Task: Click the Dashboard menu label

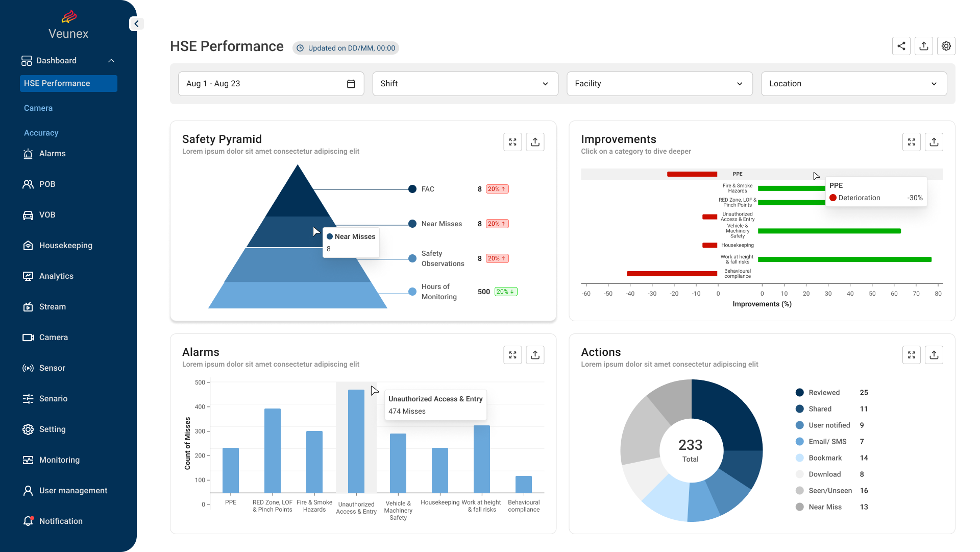Action: click(56, 61)
